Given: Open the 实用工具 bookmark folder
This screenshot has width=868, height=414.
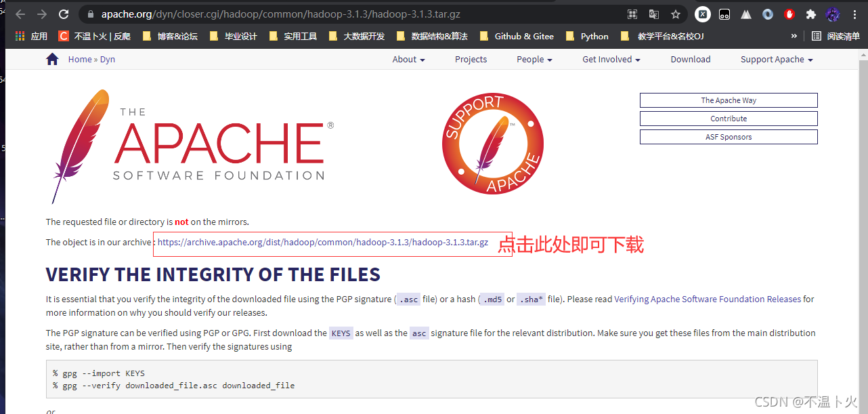Looking at the screenshot, I should (x=292, y=37).
